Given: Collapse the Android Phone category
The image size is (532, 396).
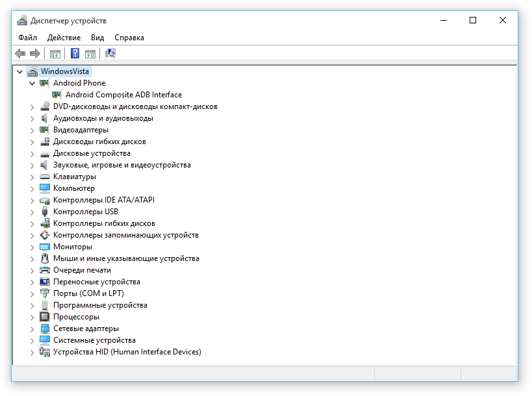Looking at the screenshot, I should coord(32,83).
